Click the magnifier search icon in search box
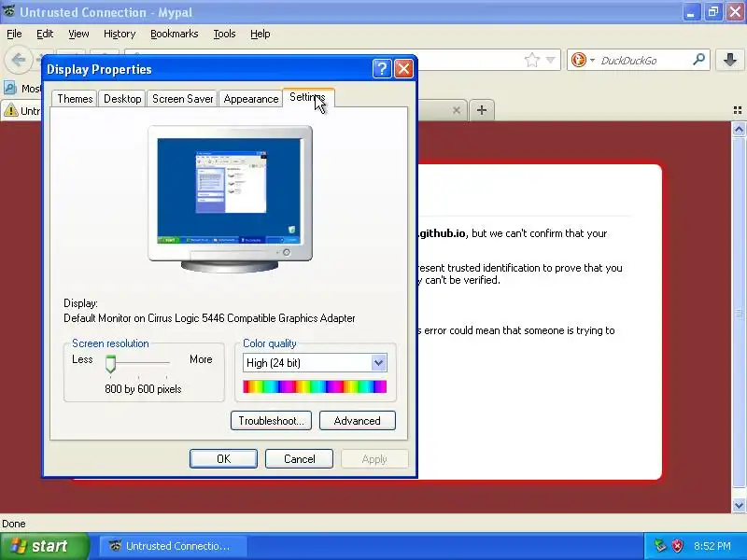 (698, 60)
